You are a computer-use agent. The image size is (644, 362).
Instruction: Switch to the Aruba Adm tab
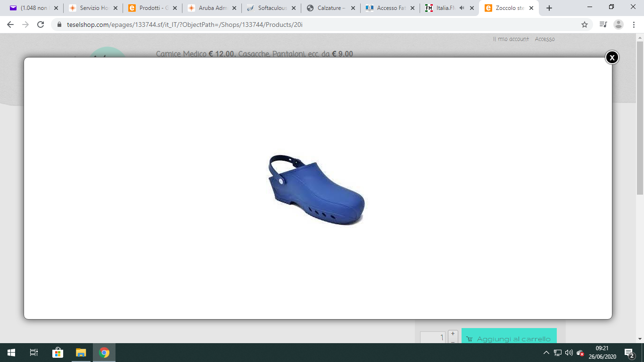[212, 8]
